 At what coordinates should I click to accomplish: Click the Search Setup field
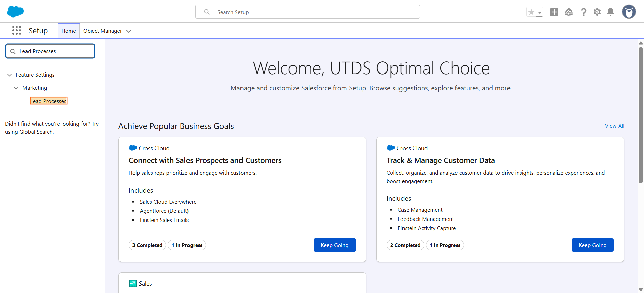point(307,12)
